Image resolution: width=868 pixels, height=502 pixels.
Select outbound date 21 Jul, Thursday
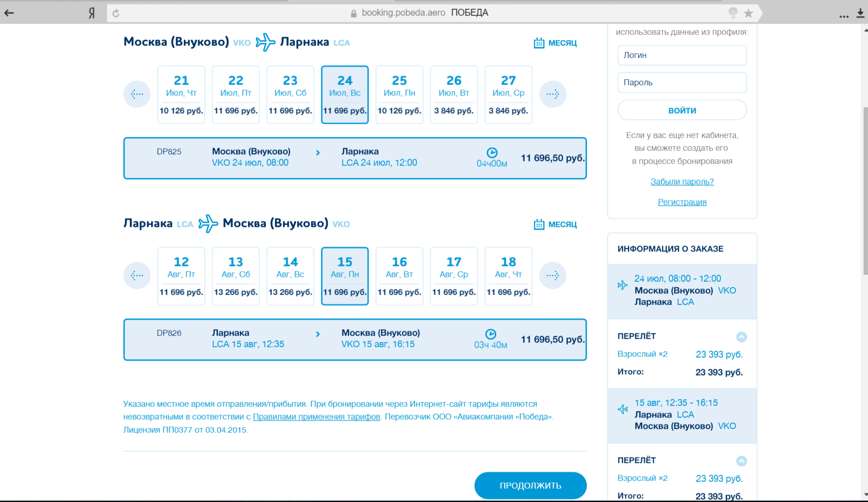tap(181, 95)
